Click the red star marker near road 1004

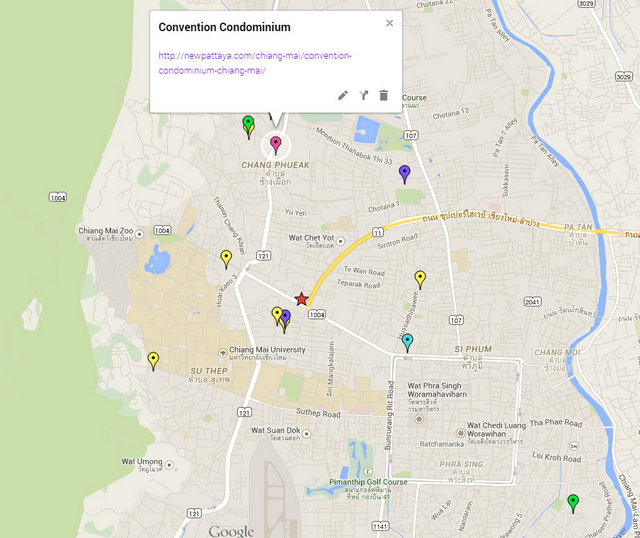point(301,299)
